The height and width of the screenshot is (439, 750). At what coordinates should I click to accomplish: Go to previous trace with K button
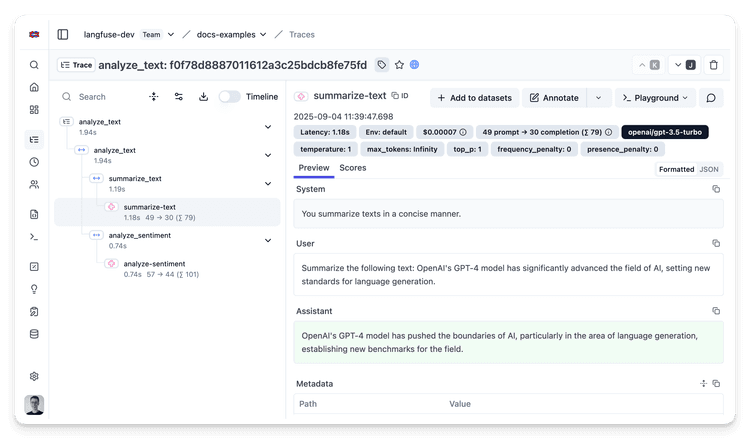[x=649, y=65]
